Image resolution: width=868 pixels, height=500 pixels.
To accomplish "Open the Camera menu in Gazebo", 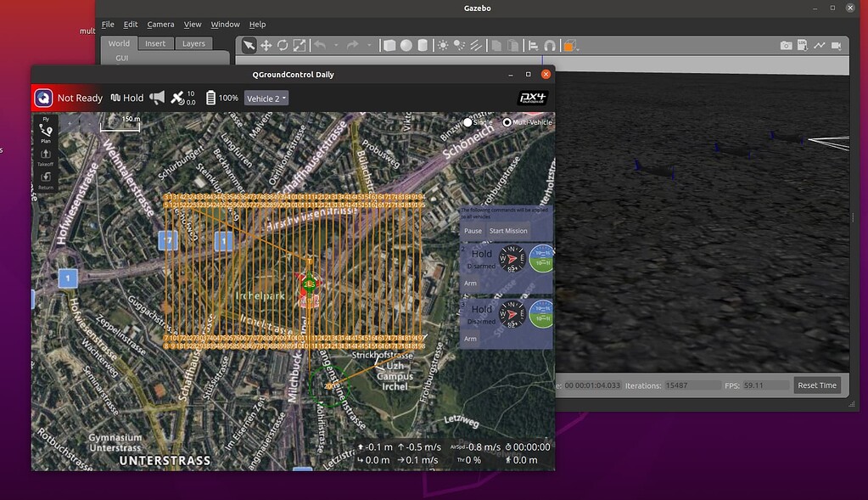I will point(160,24).
